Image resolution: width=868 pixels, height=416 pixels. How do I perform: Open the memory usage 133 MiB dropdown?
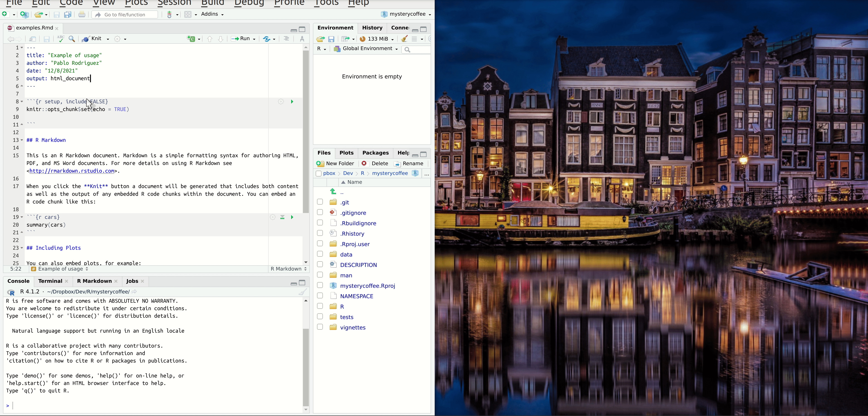click(x=377, y=39)
